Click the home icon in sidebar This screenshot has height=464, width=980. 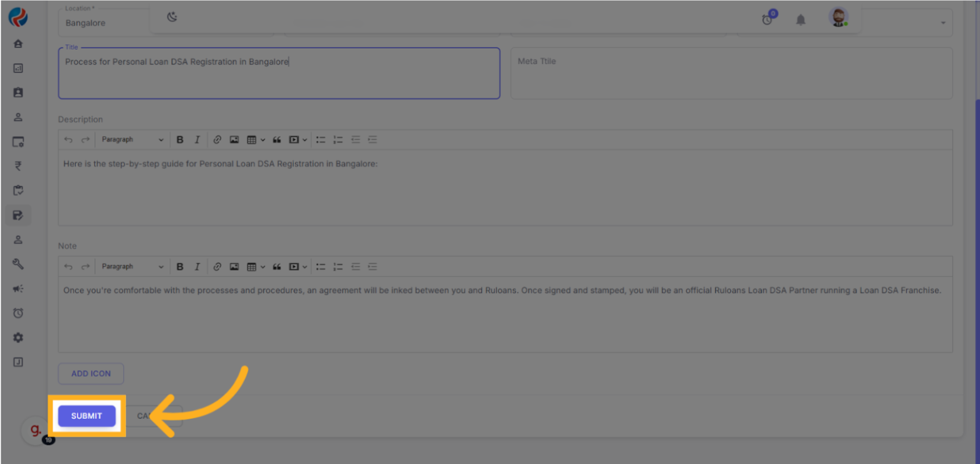coord(18,44)
